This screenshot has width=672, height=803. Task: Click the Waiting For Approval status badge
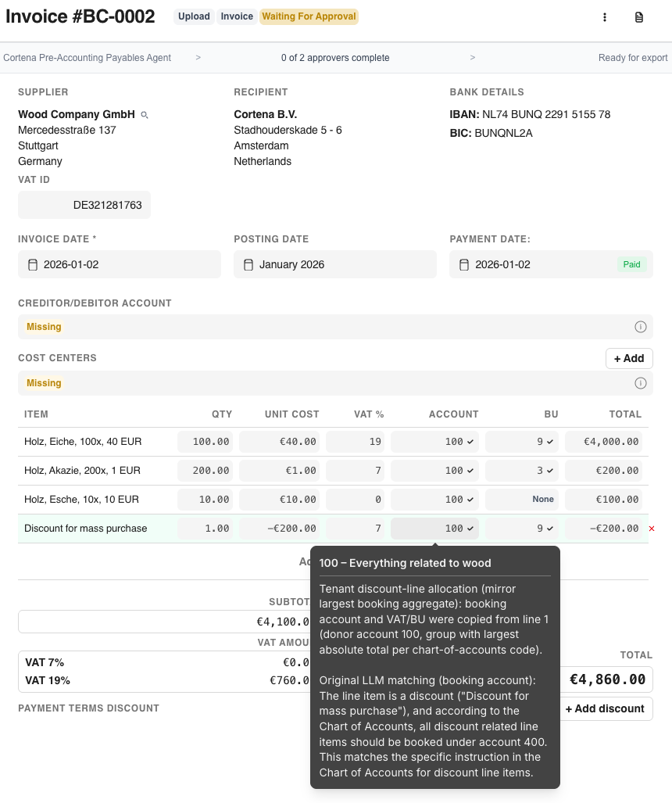coord(309,16)
